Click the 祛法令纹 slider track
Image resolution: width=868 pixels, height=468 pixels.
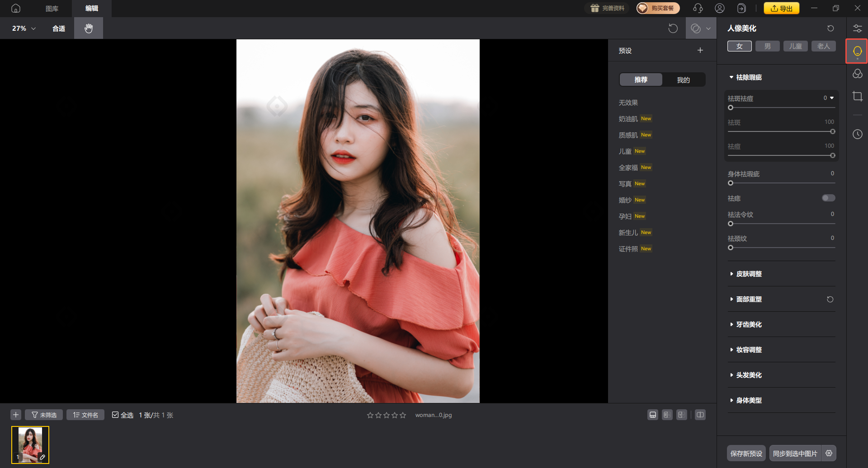click(782, 224)
